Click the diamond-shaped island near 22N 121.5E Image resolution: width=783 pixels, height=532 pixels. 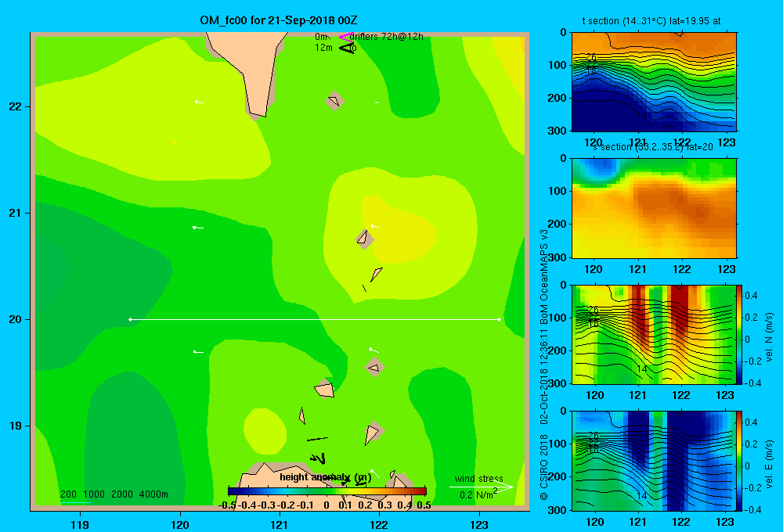(x=334, y=101)
